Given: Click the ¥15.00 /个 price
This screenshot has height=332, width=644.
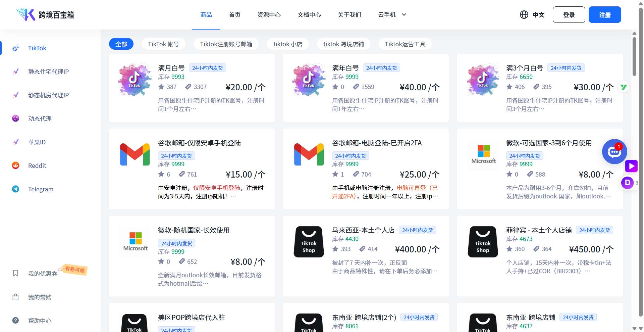Looking at the screenshot, I should 246,175.
